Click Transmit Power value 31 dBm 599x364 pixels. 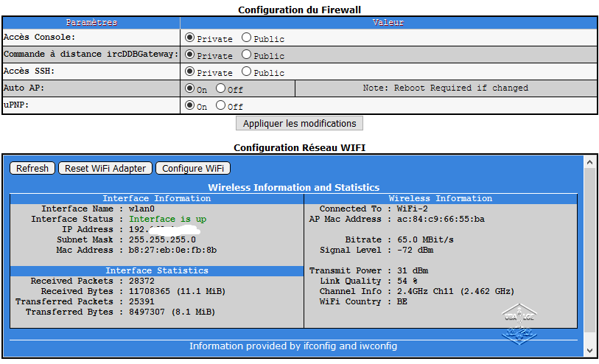413,271
